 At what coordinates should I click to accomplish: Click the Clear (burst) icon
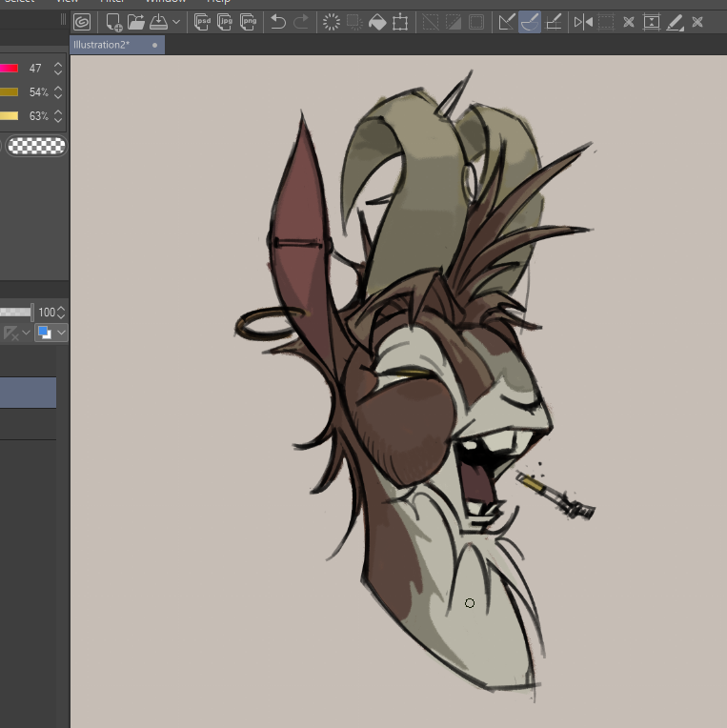[x=332, y=22]
